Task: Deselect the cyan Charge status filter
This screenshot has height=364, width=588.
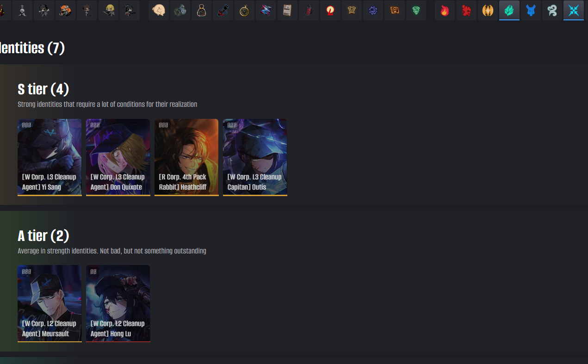Action: click(x=574, y=10)
